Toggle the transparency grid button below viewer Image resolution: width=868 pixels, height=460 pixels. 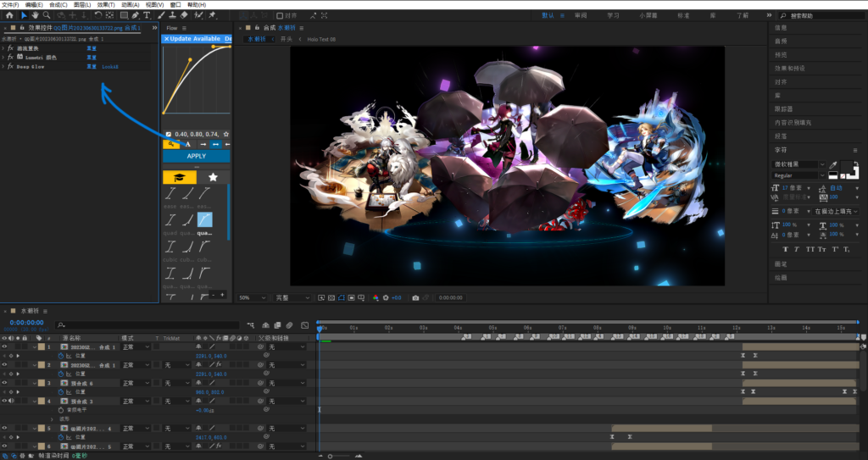pos(331,298)
